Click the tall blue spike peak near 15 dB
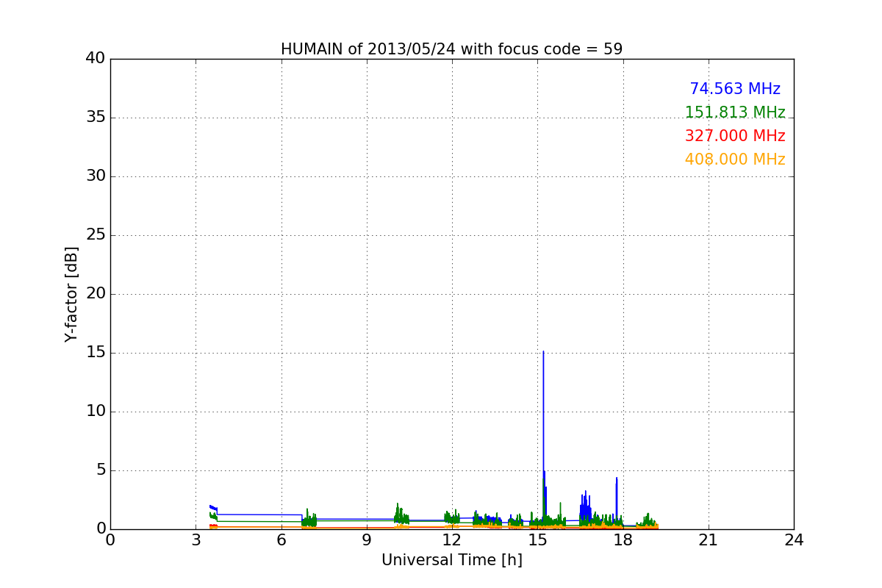Image resolution: width=882 pixels, height=588 pixels. tap(543, 352)
